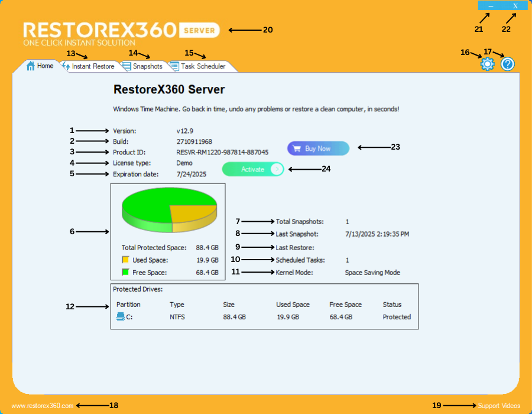Click the Scheduled Tasks label

point(300,260)
